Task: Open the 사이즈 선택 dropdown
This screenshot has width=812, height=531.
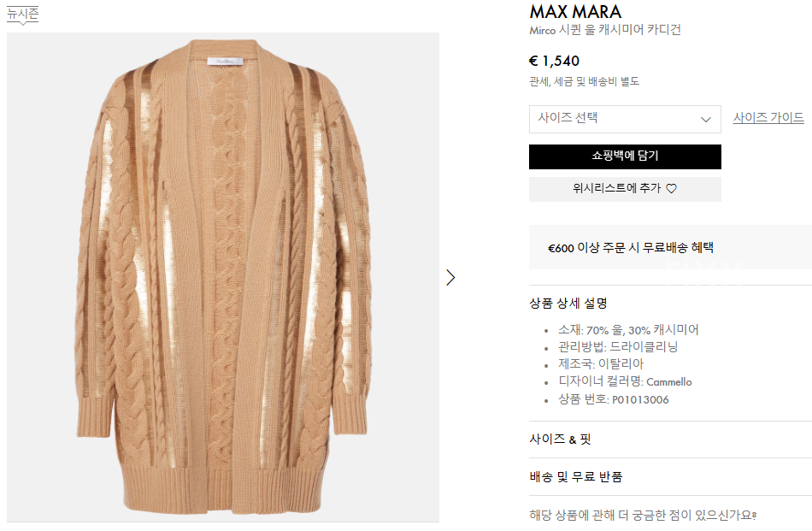Action: [625, 119]
